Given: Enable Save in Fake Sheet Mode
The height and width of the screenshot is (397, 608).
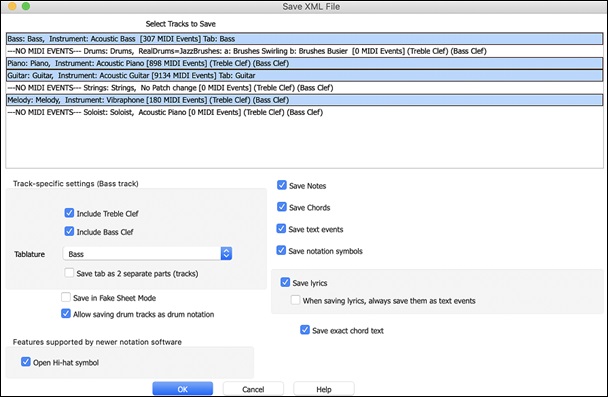Looking at the screenshot, I should coord(66,297).
